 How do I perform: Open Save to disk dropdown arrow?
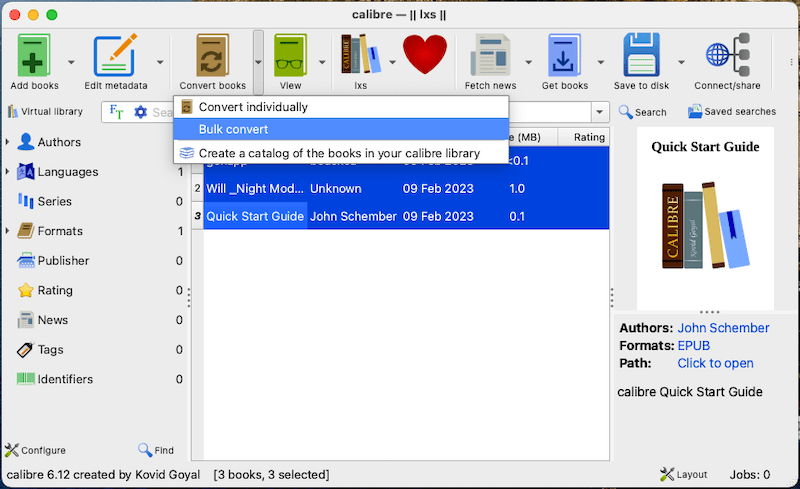681,62
